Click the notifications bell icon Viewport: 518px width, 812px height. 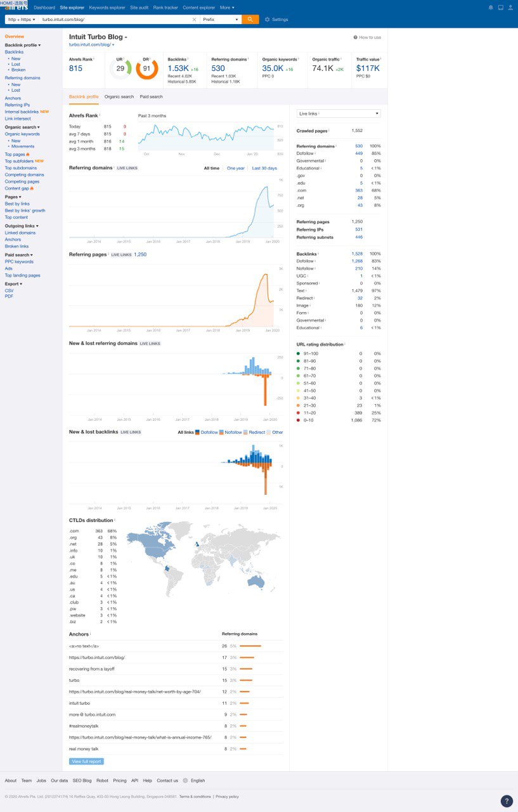pos(491,8)
